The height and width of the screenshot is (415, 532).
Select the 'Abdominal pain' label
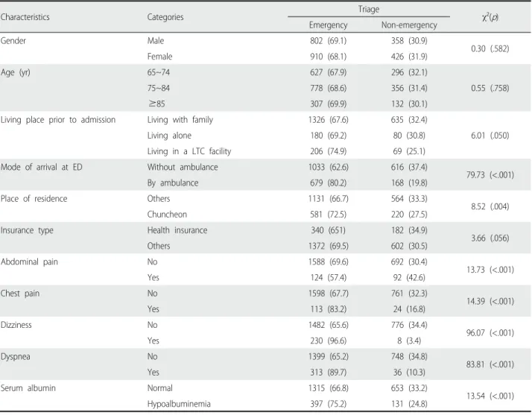[x=29, y=262]
